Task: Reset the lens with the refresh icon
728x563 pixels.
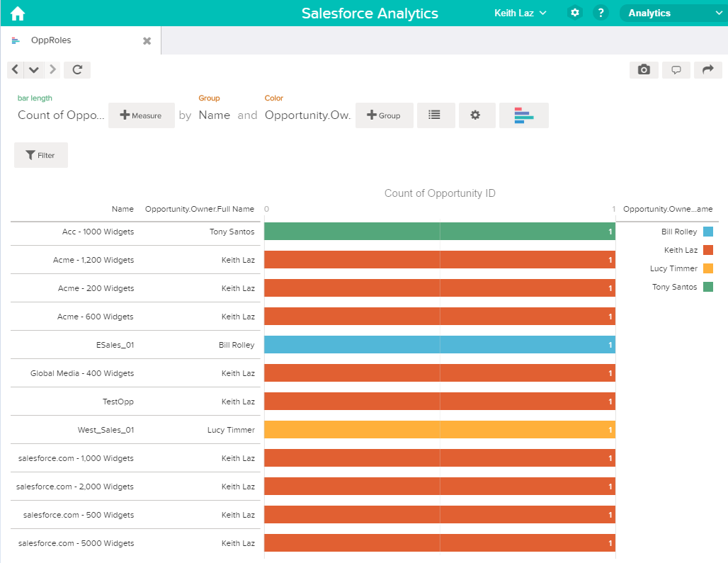Action: 77,69
